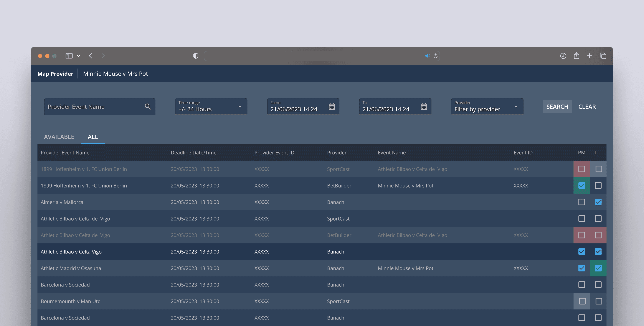Toggle the browser sidebar icon
644x326 pixels.
(69, 56)
